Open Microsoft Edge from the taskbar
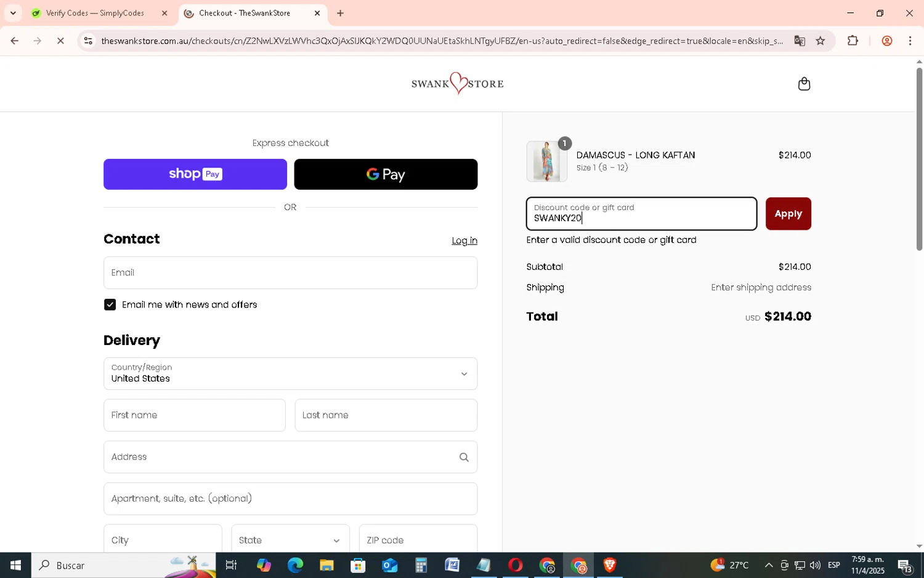Image resolution: width=924 pixels, height=578 pixels. 295,565
